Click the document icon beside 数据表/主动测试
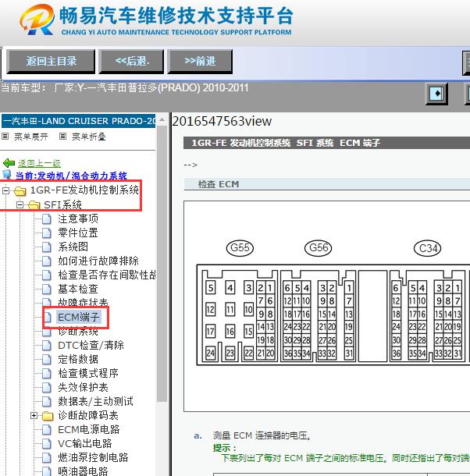This screenshot has width=470, height=476. (x=47, y=402)
